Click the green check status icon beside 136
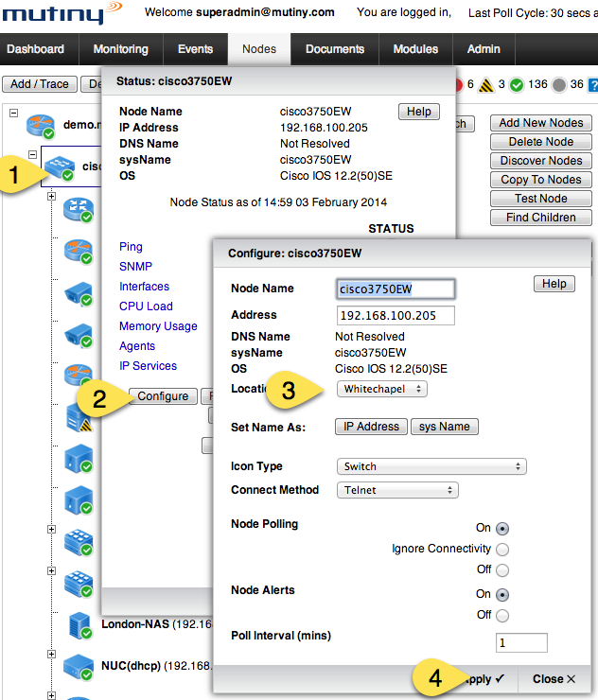 517,85
